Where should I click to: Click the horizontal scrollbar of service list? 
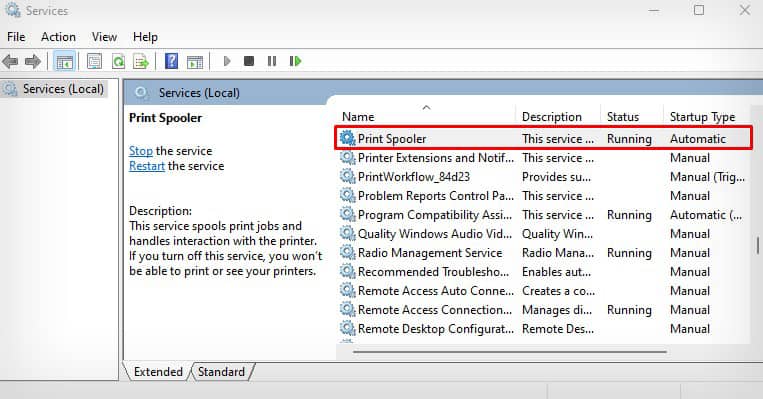(x=509, y=351)
